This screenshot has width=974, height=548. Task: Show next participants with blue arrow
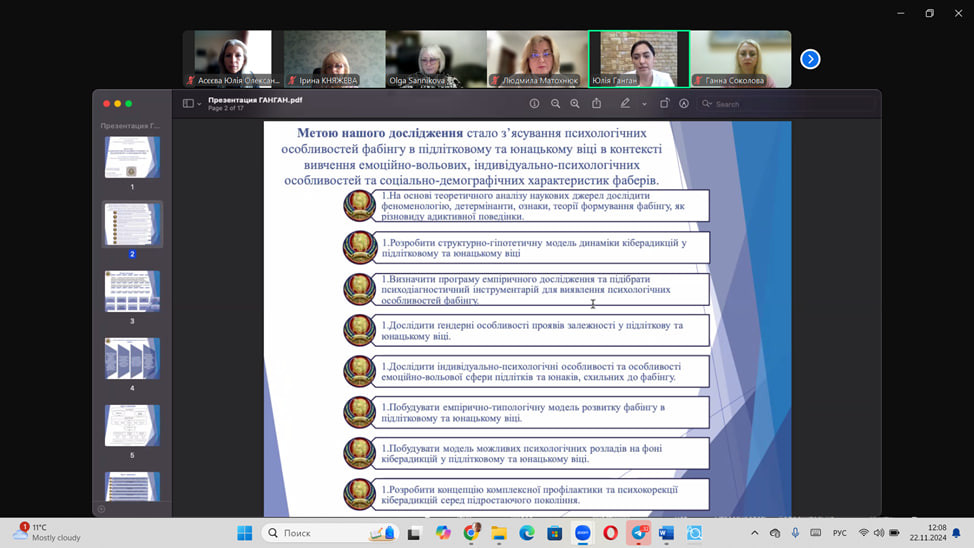[x=810, y=59]
